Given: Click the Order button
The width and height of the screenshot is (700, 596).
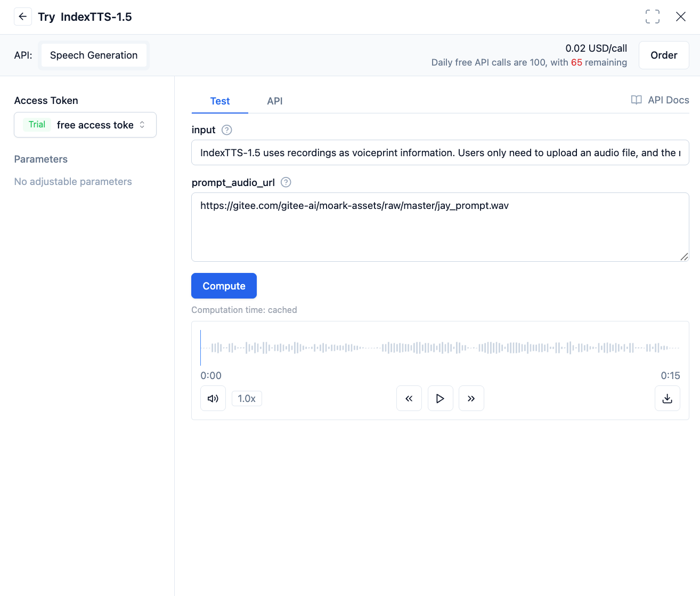Looking at the screenshot, I should coord(663,55).
